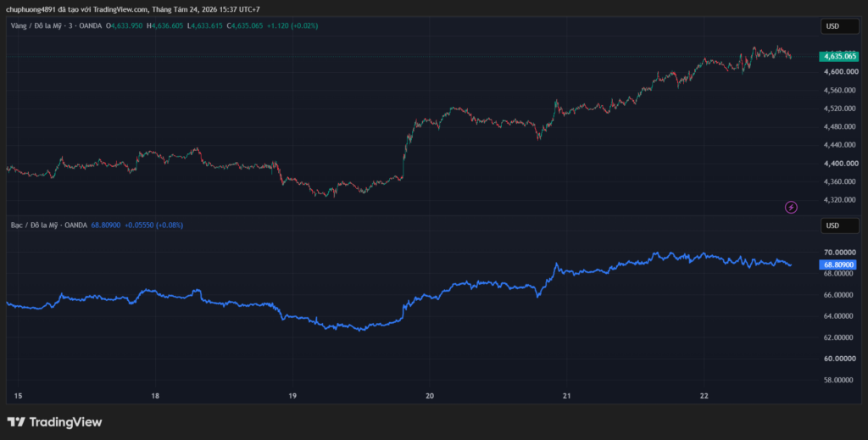Click the 4,480.000 price axis label
Image resolution: width=868 pixels, height=440 pixels.
(840, 126)
